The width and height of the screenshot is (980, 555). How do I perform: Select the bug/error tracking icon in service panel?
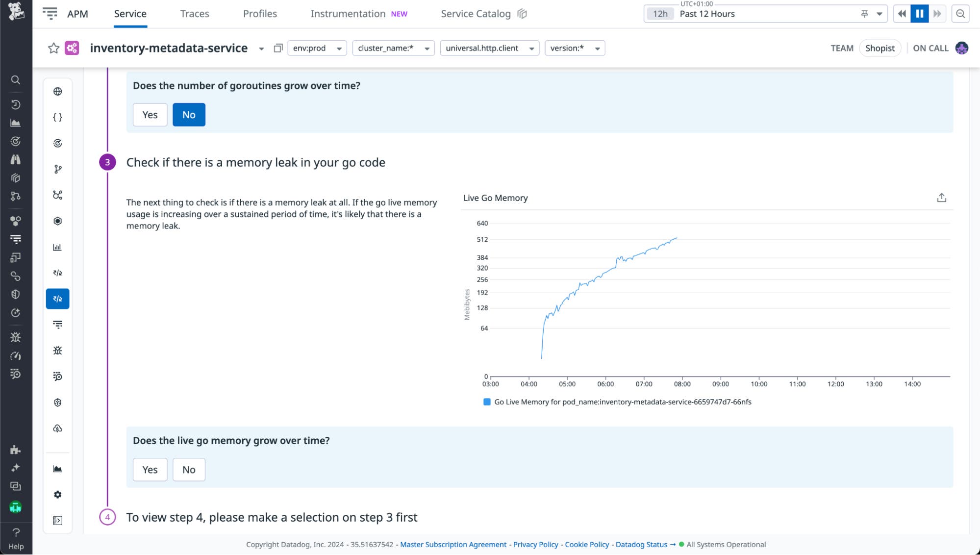pyautogui.click(x=57, y=350)
